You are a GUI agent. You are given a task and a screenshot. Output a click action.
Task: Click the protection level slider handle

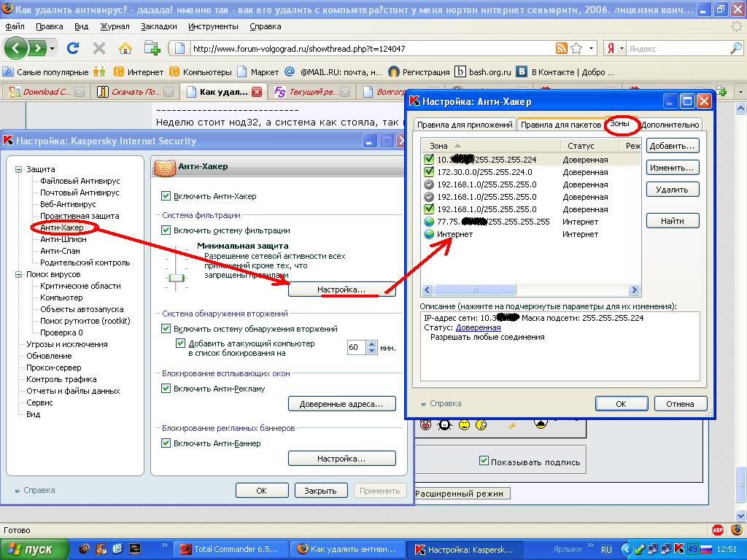tap(175, 278)
